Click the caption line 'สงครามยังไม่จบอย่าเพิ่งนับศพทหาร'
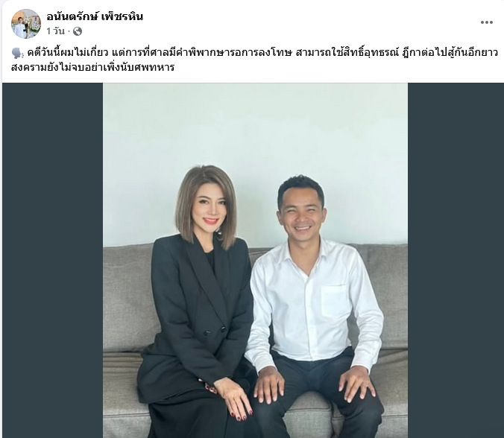The width and height of the screenshot is (504, 438). pos(93,67)
